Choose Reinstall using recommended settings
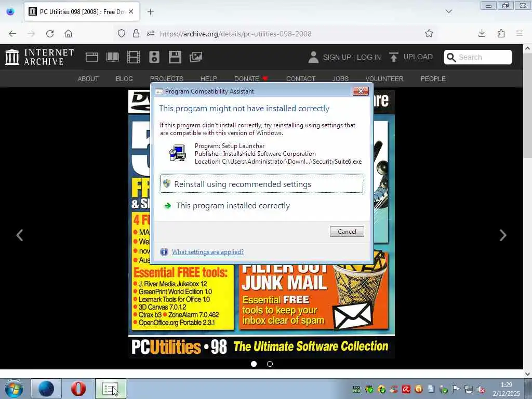 262,184
